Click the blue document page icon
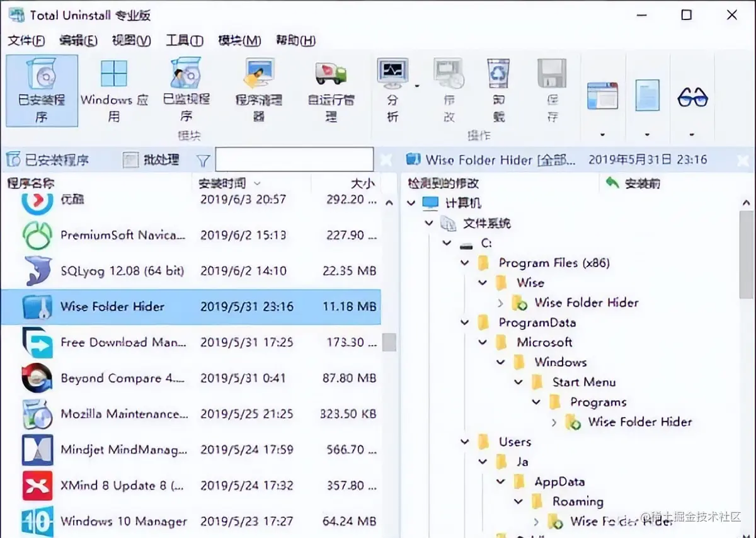Screen dimensions: 756x538 pyautogui.click(x=647, y=96)
